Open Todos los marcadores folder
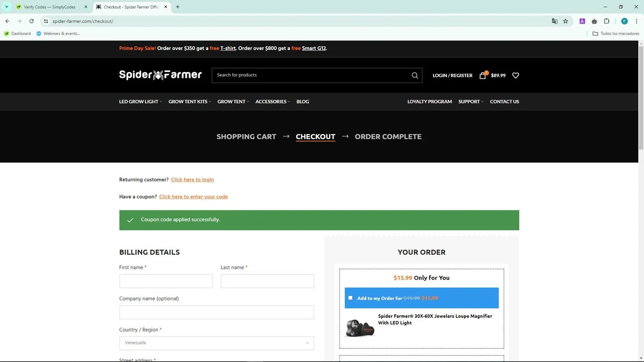 616,33
